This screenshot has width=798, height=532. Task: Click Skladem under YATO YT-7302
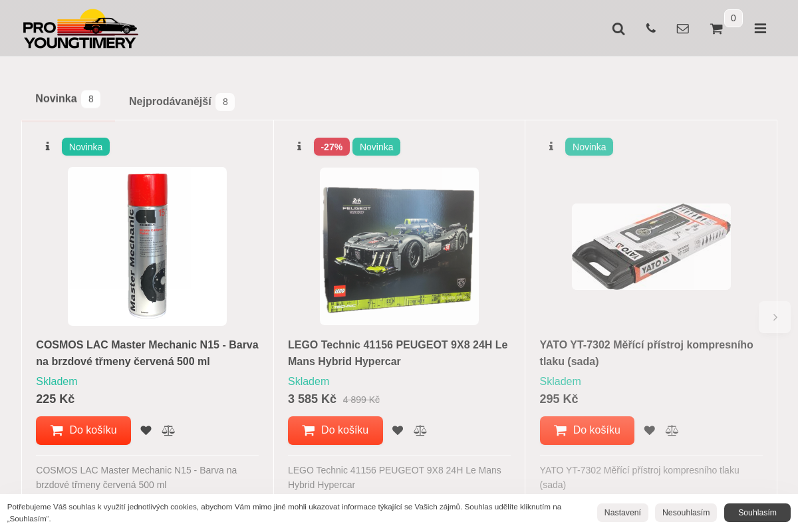click(x=561, y=382)
